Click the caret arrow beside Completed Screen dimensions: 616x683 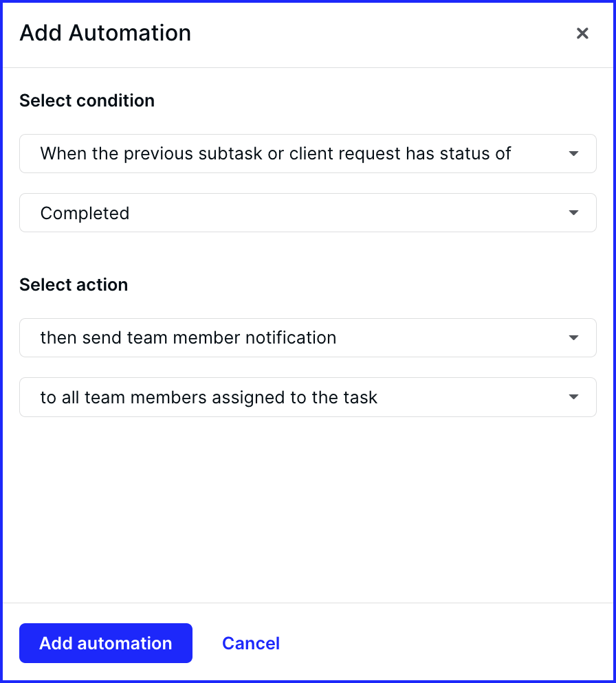tap(573, 213)
